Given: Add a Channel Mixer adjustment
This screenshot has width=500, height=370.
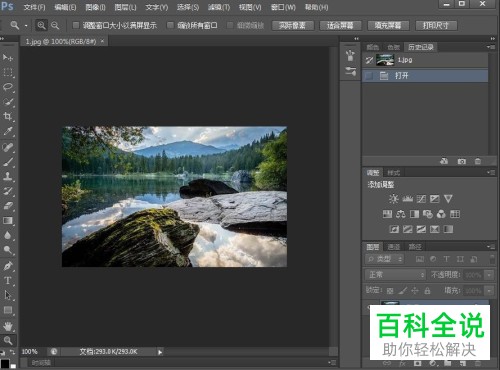Looking at the screenshot, I should tap(441, 214).
